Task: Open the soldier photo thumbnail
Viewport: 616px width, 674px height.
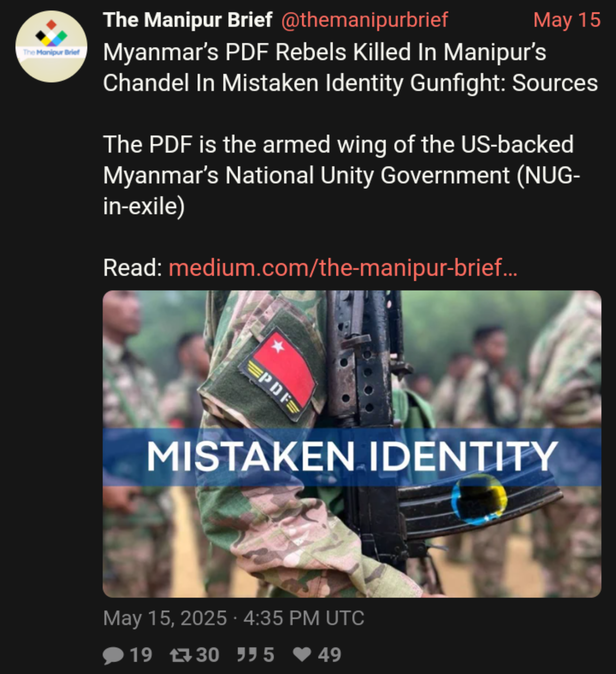Action: coord(352,444)
